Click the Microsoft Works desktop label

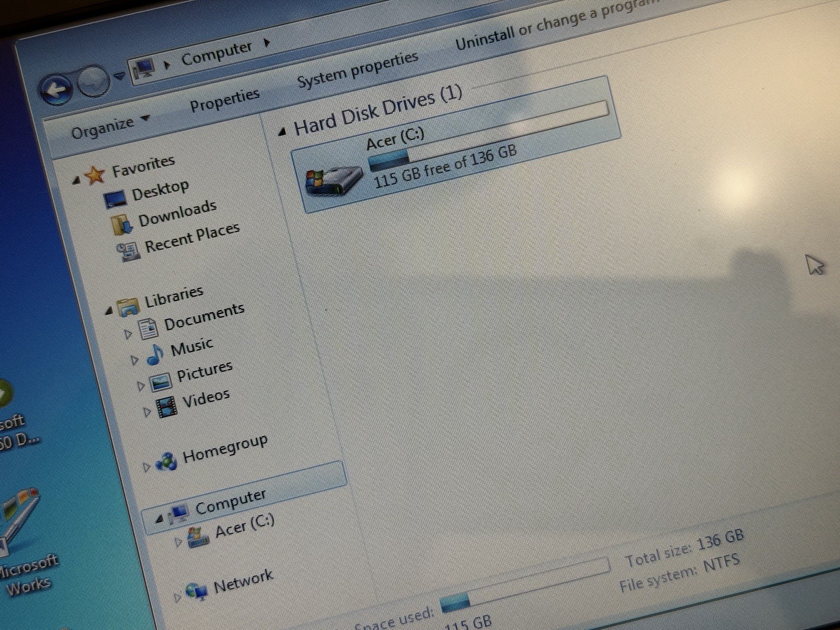(28, 574)
